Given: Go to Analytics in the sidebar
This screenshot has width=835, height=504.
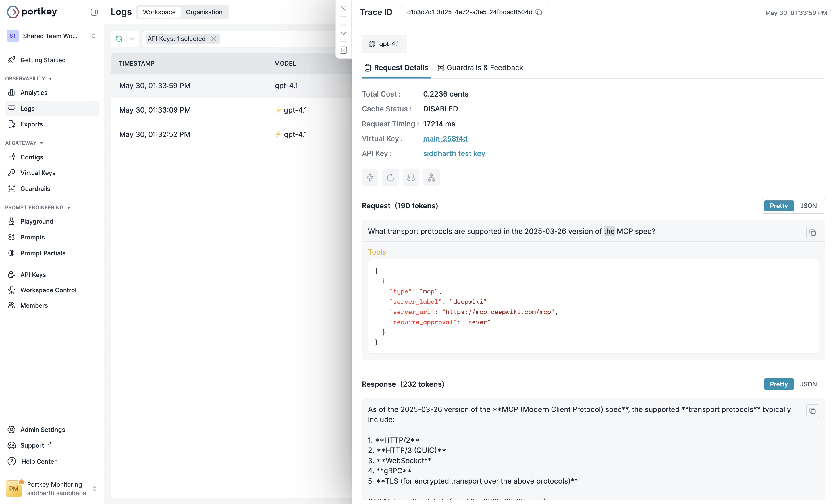Looking at the screenshot, I should (x=34, y=93).
